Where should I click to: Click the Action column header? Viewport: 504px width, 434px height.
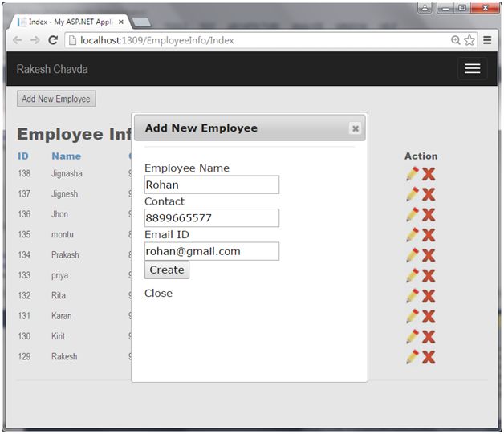[x=421, y=156]
